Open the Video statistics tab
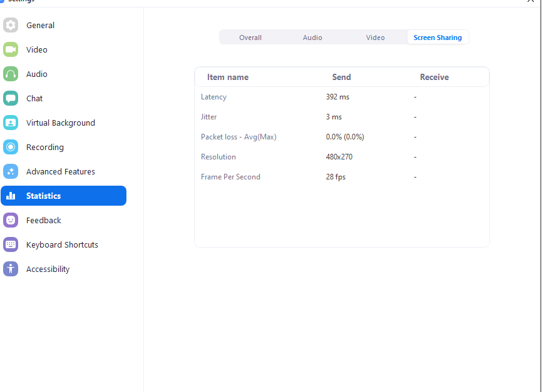This screenshot has width=542, height=392. (375, 38)
